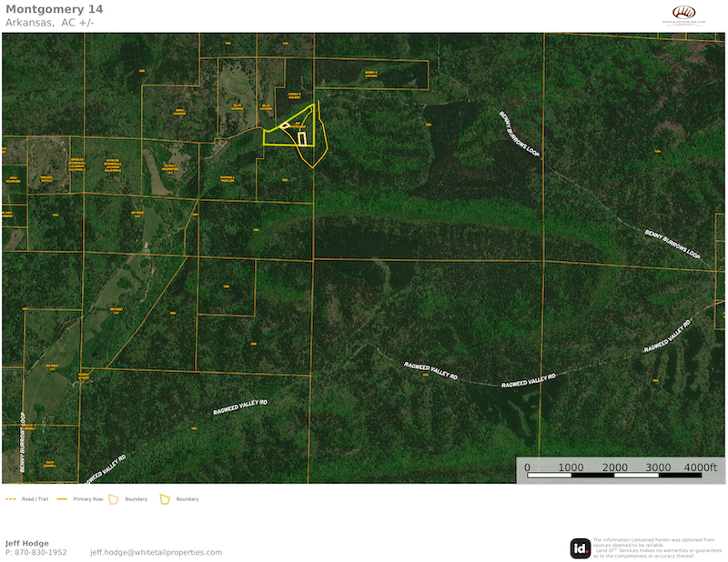The image size is (728, 562).
Task: Click the solid Primary Road legend line
Action: 63,499
